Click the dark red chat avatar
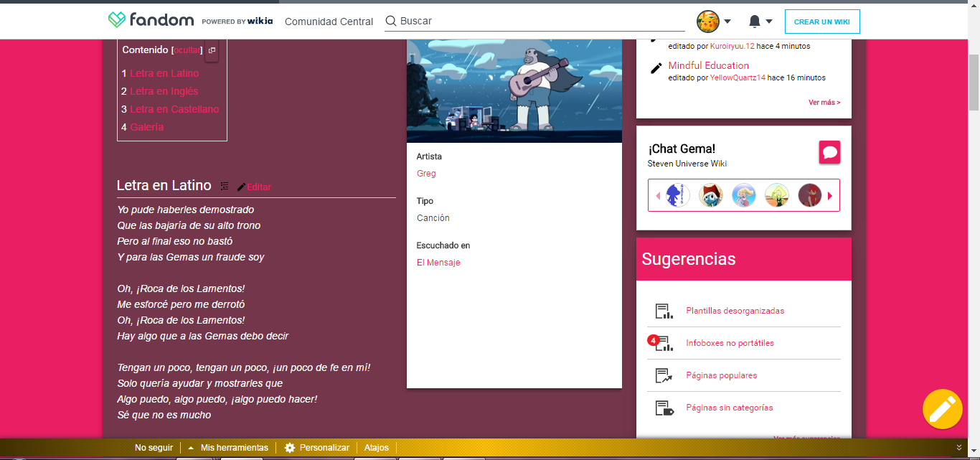This screenshot has width=980, height=460. [810, 195]
